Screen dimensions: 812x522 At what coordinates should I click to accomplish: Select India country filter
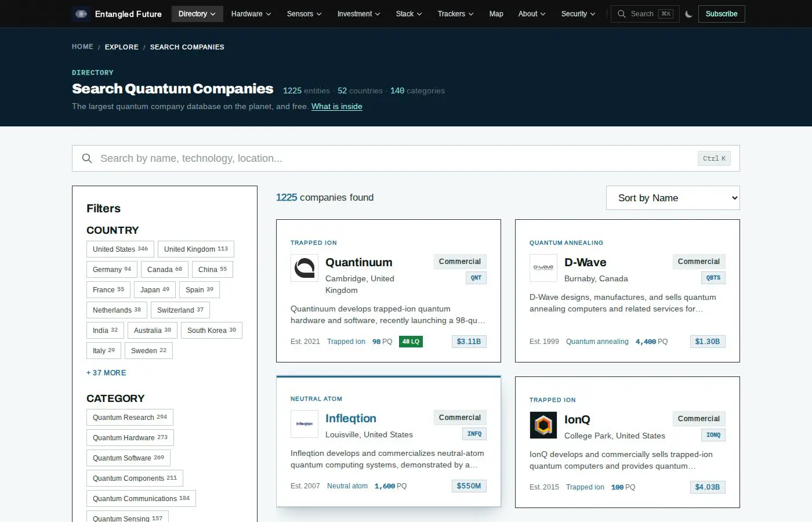105,331
